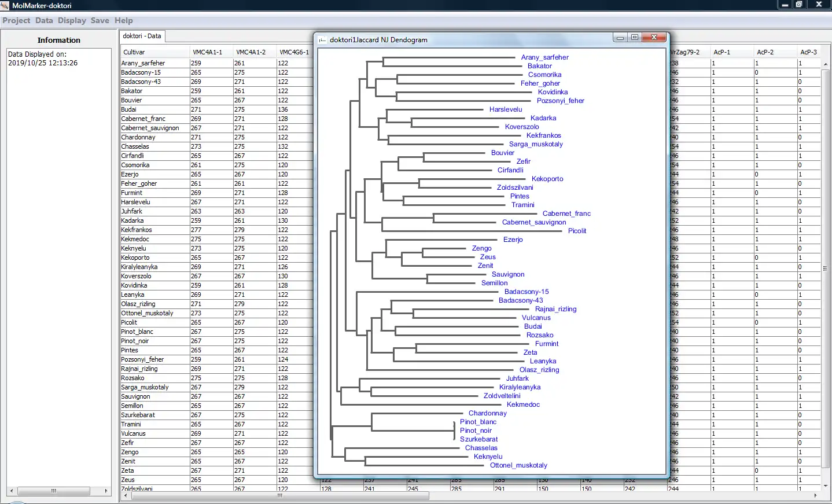Screen dimensions: 832x504
Task: Open the Display menu
Action: 72,20
